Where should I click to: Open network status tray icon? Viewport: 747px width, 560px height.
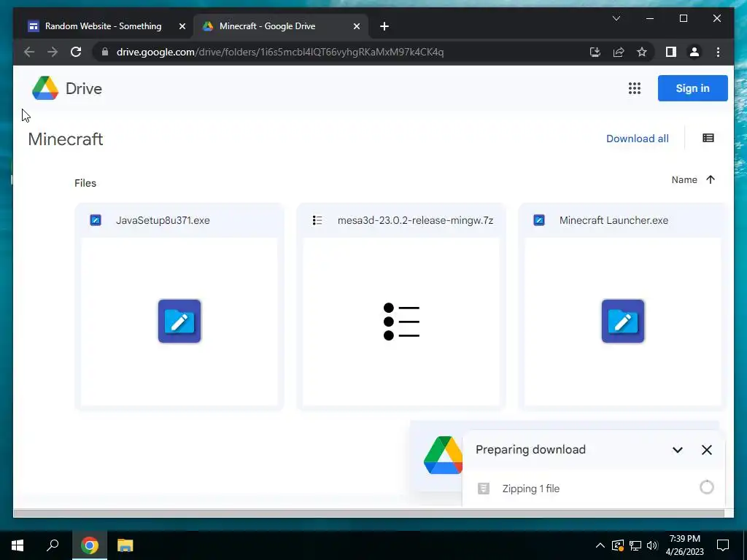[635, 545]
